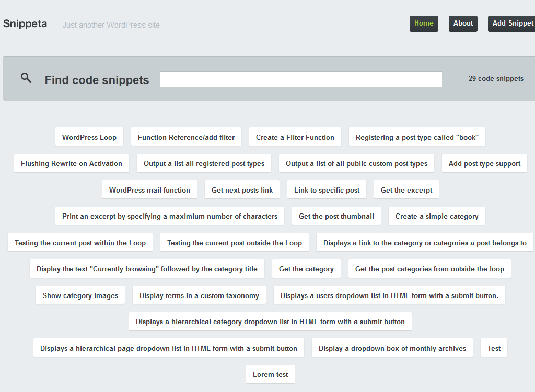535x392 pixels.
Task: Open Get the category snippet
Action: (x=306, y=269)
